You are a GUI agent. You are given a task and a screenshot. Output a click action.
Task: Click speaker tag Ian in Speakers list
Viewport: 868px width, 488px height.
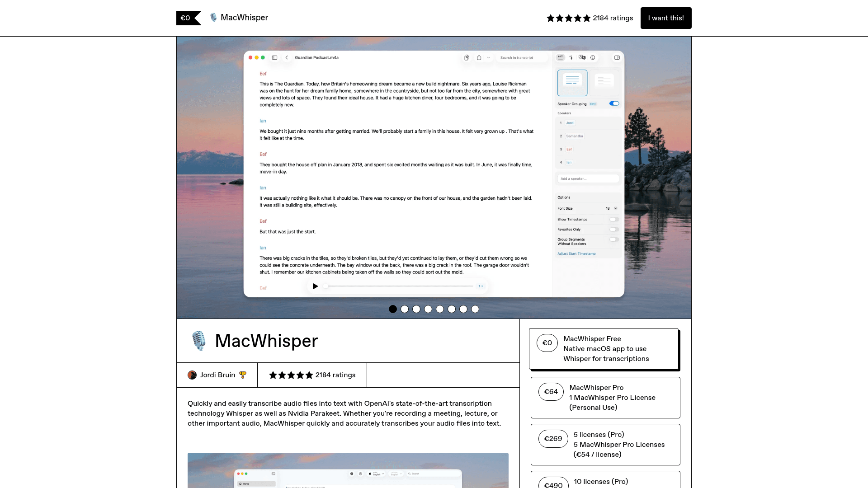(569, 162)
